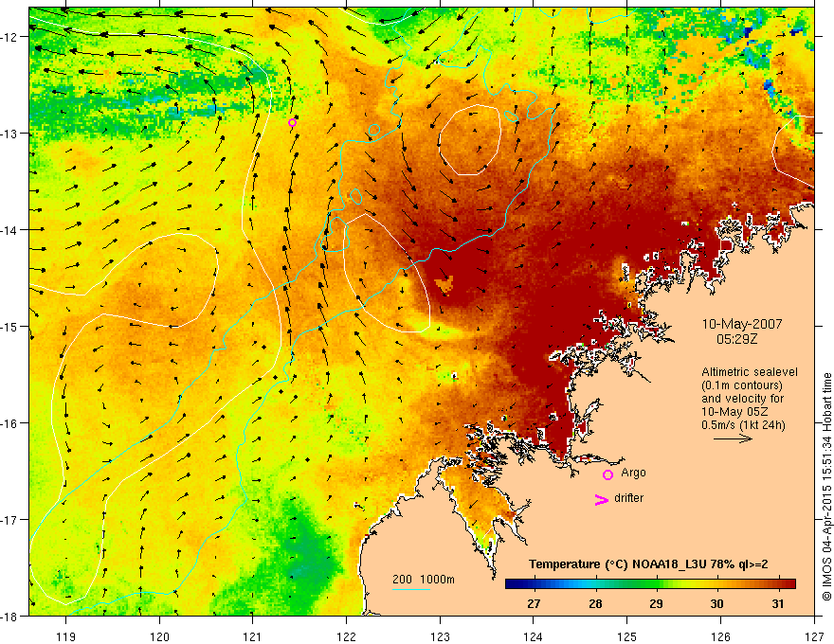834x644 pixels.
Task: Click the cyan isobath legend line sample
Action: pyautogui.click(x=411, y=589)
